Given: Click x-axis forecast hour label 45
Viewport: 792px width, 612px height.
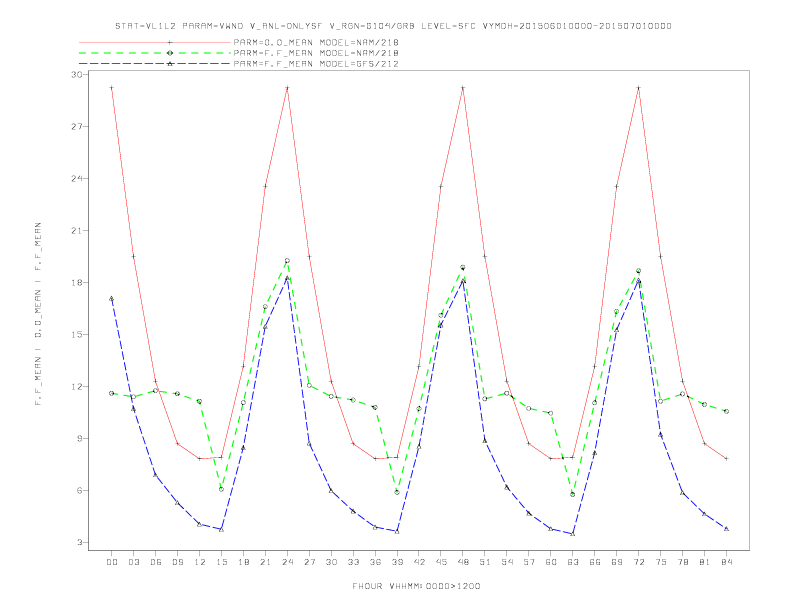Looking at the screenshot, I should [x=441, y=562].
